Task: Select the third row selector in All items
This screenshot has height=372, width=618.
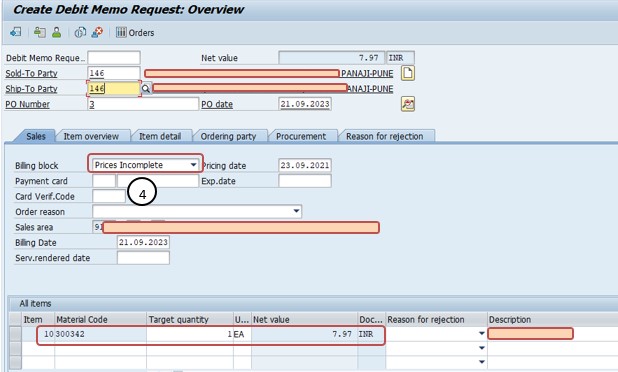Action: [15, 362]
